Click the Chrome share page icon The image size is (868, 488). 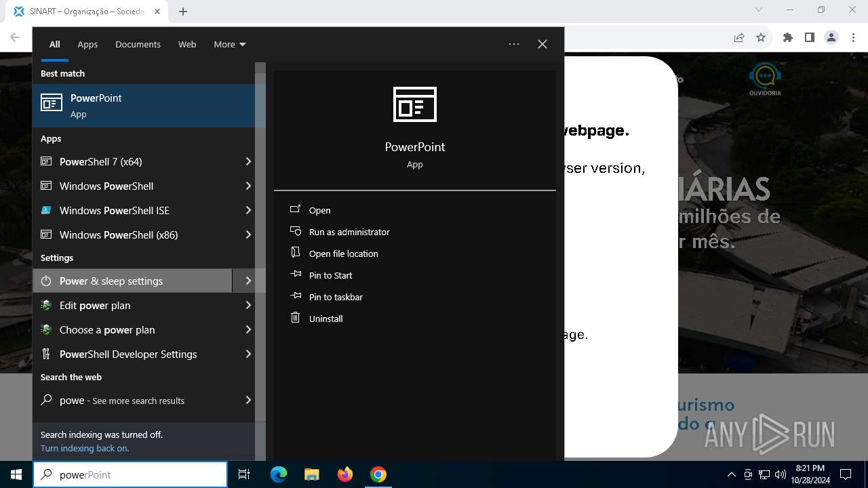click(739, 38)
